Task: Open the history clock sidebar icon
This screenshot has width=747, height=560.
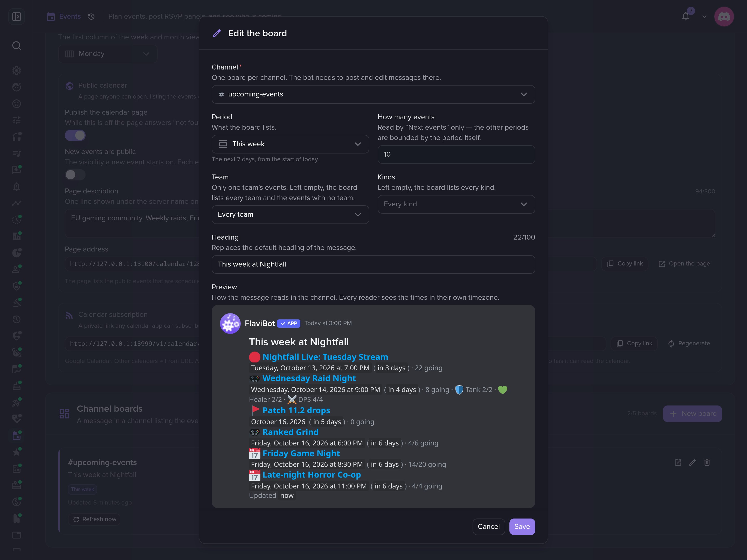Action: (x=17, y=319)
